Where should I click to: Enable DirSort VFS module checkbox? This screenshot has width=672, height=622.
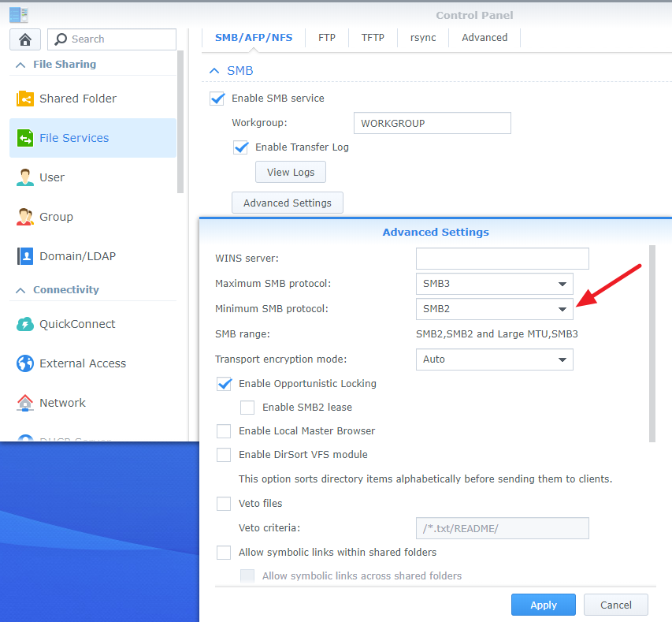[224, 455]
